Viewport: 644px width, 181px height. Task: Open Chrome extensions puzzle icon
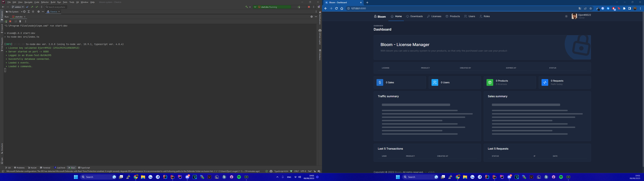(624, 9)
